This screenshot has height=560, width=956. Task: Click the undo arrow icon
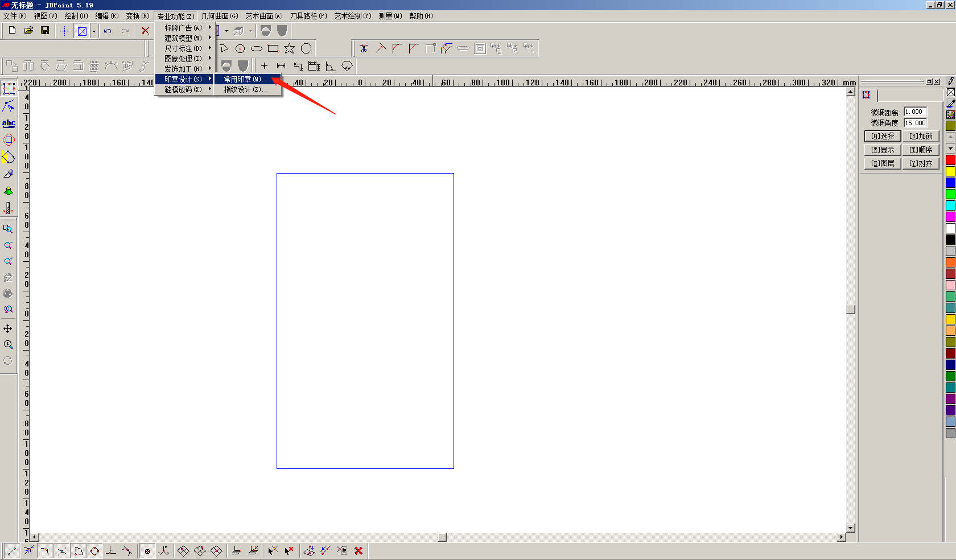coord(108,31)
